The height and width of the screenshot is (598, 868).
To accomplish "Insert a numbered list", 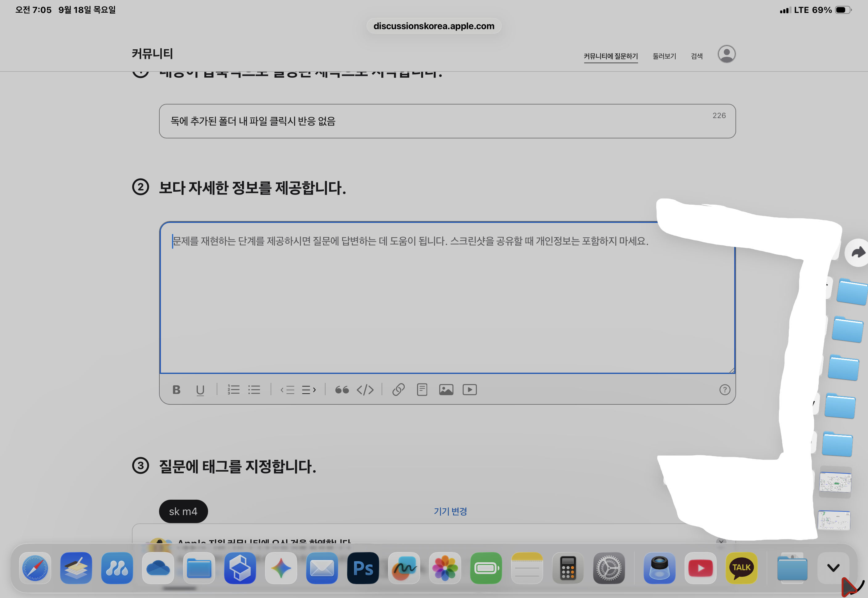I will [233, 390].
